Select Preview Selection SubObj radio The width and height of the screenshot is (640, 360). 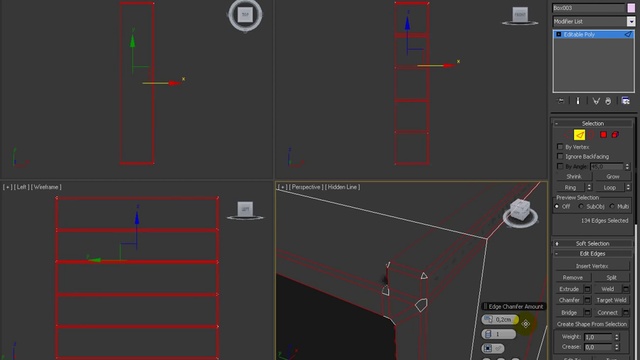pos(581,207)
